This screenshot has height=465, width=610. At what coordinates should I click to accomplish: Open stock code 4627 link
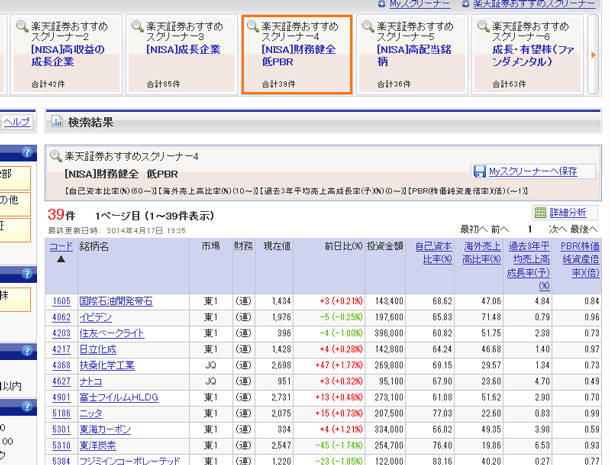(x=61, y=381)
